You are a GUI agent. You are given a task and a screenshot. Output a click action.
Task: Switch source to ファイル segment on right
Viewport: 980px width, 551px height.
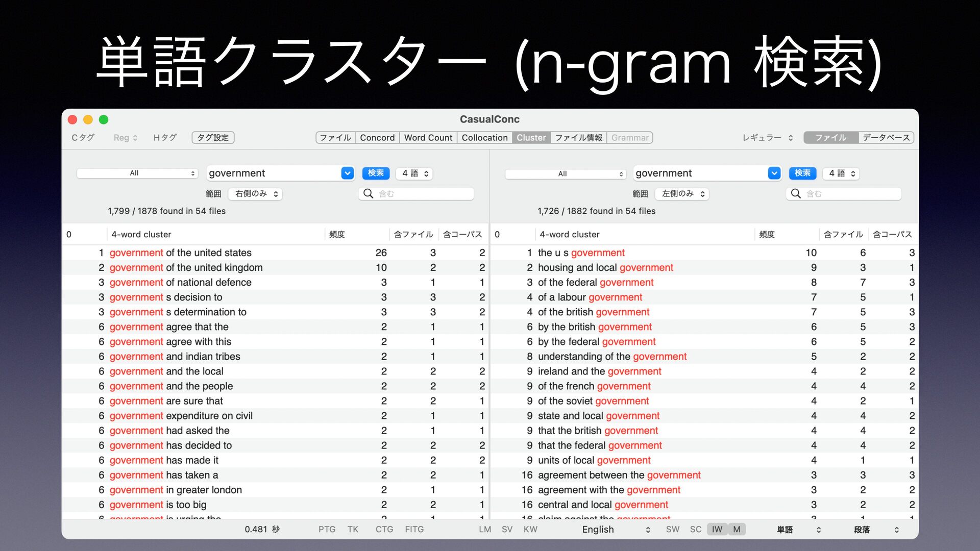[x=831, y=138]
